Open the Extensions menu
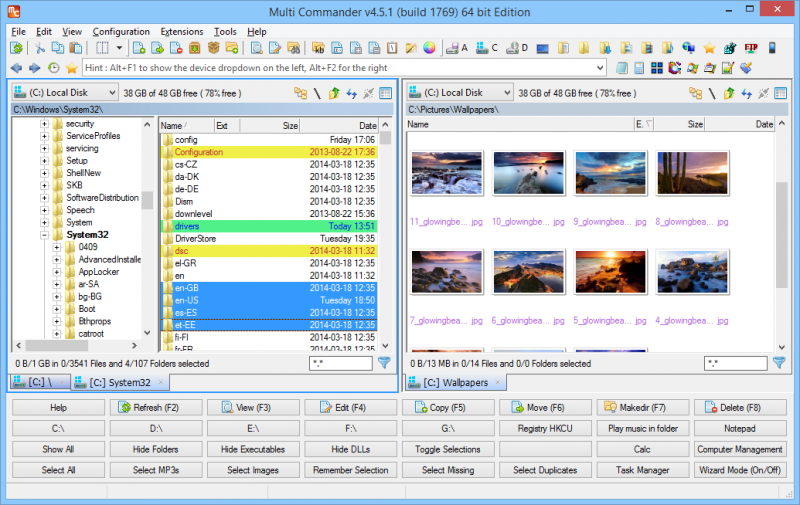This screenshot has width=800, height=505. [182, 32]
